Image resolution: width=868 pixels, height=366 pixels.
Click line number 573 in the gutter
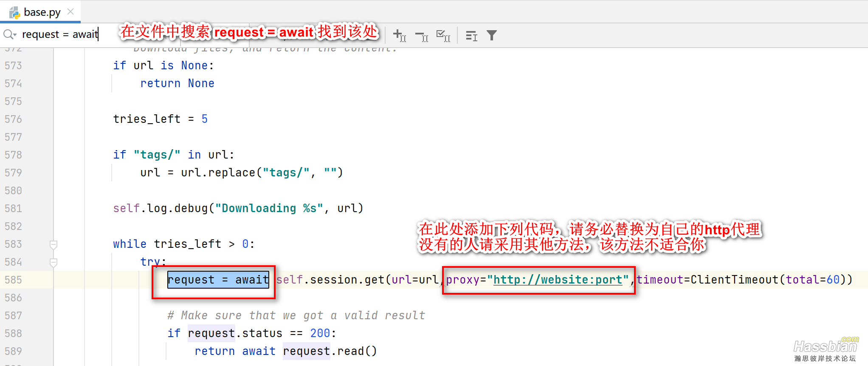pos(13,65)
